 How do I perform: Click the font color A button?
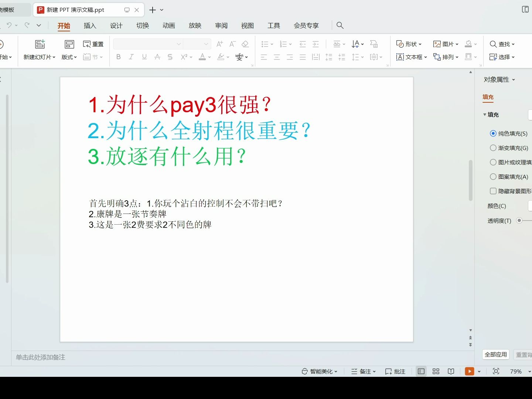tap(202, 57)
